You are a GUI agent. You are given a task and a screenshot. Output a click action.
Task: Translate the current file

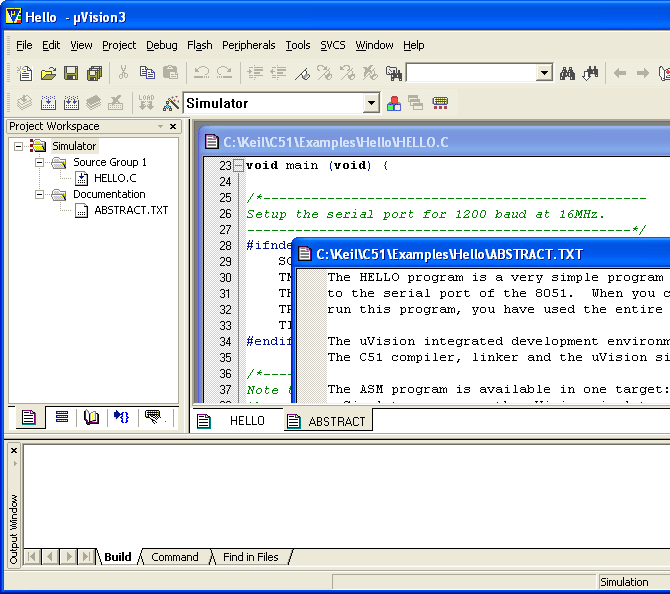[x=24, y=103]
